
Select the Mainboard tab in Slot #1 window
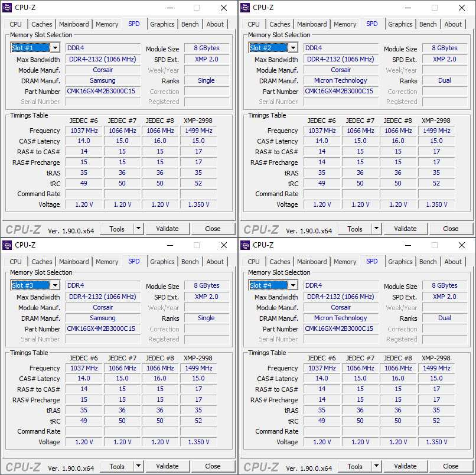click(74, 24)
